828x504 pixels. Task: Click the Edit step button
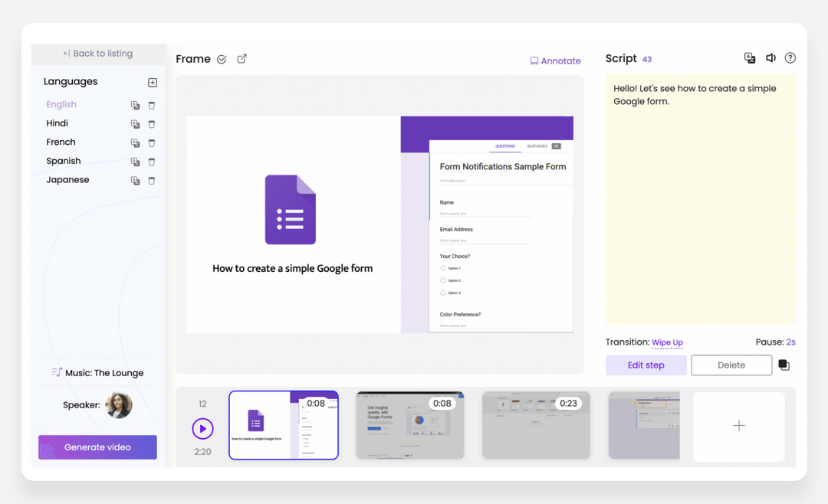click(x=646, y=365)
